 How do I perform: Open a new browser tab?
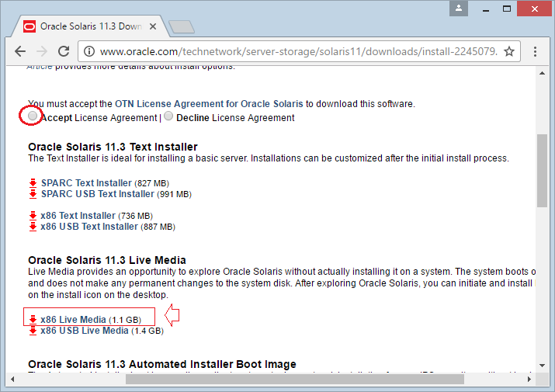tap(182, 27)
